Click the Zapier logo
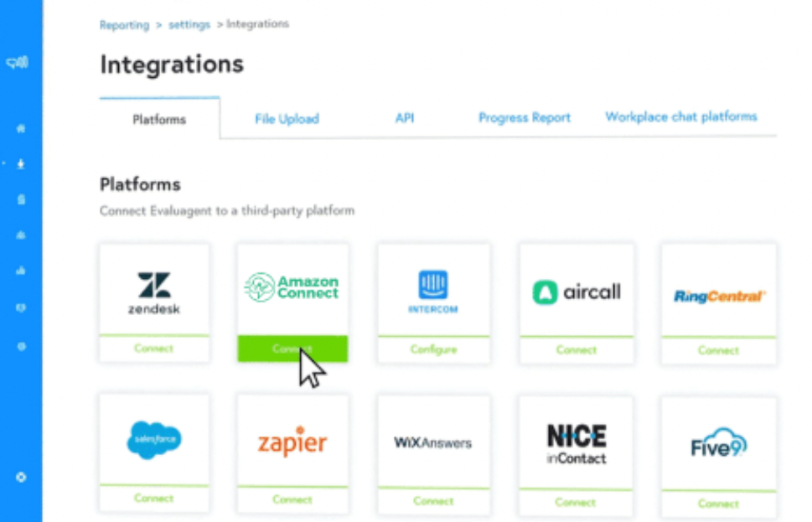 pyautogui.click(x=292, y=442)
